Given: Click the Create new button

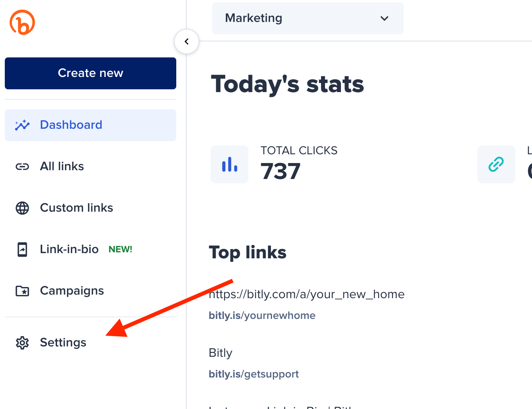Looking at the screenshot, I should (x=91, y=73).
